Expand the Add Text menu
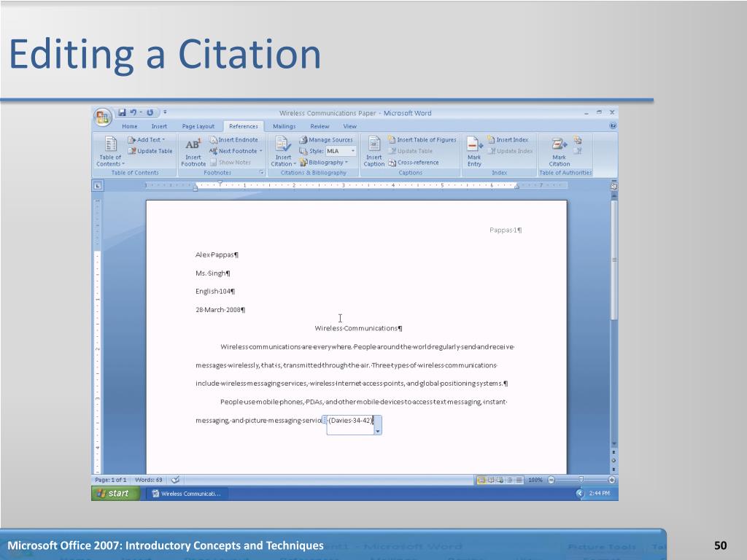Image resolution: width=747 pixels, height=560 pixels. pos(146,139)
